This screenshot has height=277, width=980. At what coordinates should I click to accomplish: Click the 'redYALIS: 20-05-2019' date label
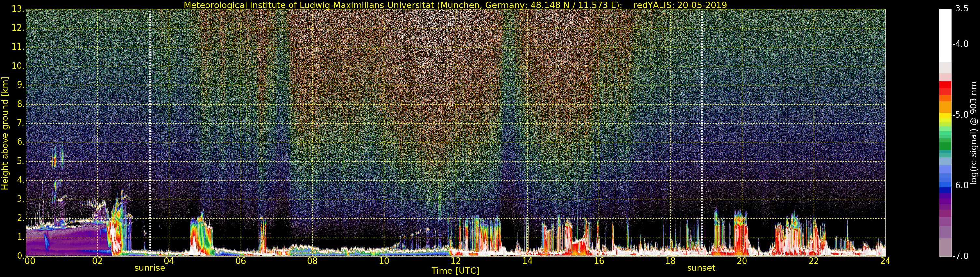pos(680,5)
